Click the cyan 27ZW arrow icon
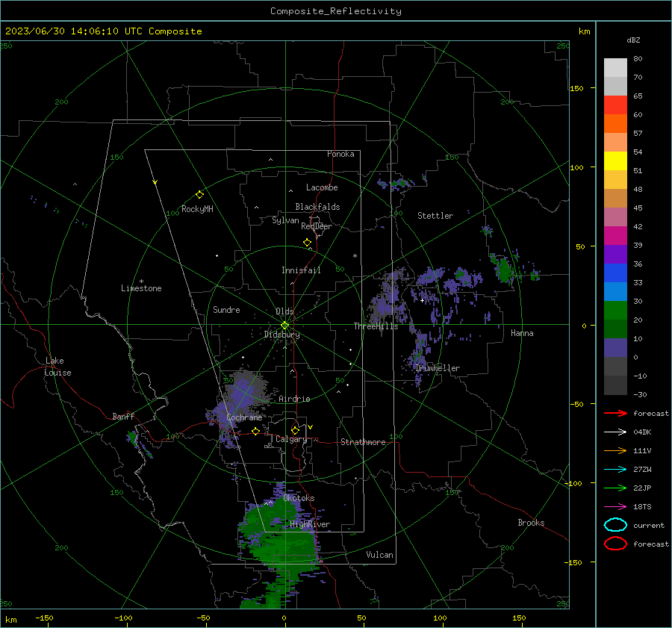Screen dimensions: 672x628 [x=615, y=470]
